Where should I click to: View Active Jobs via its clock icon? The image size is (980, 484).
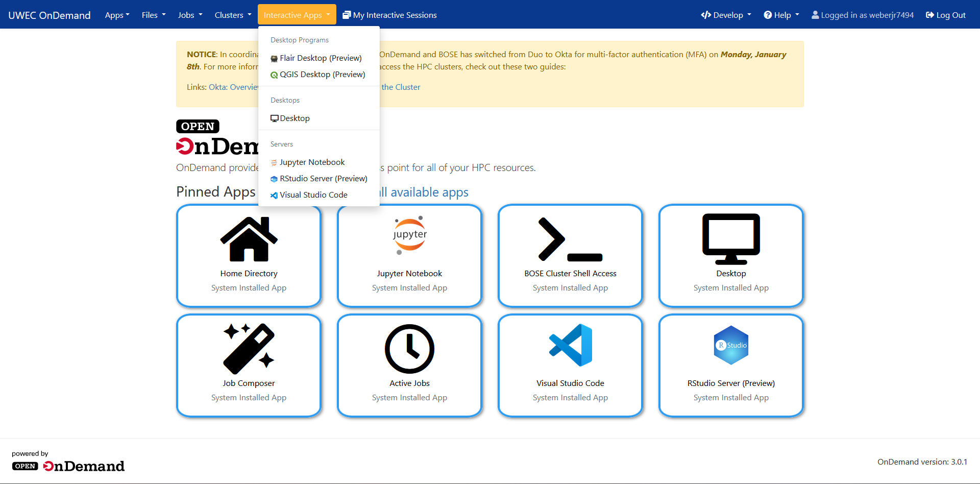409,349
